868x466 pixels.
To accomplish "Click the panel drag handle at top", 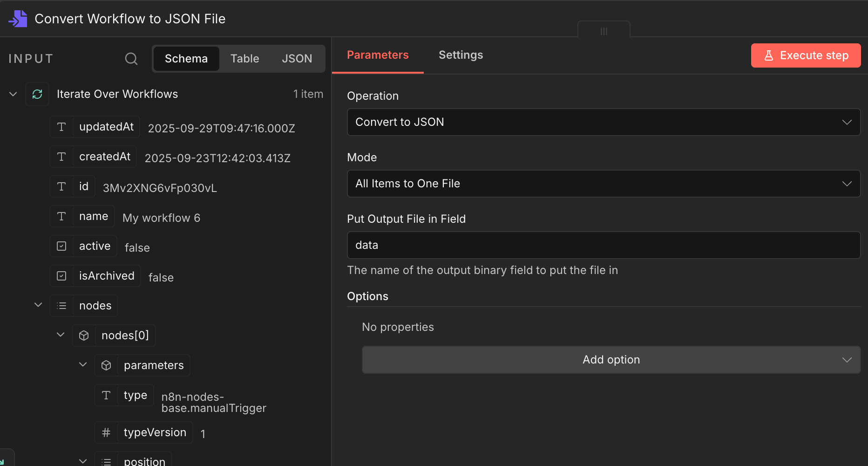I will (604, 31).
